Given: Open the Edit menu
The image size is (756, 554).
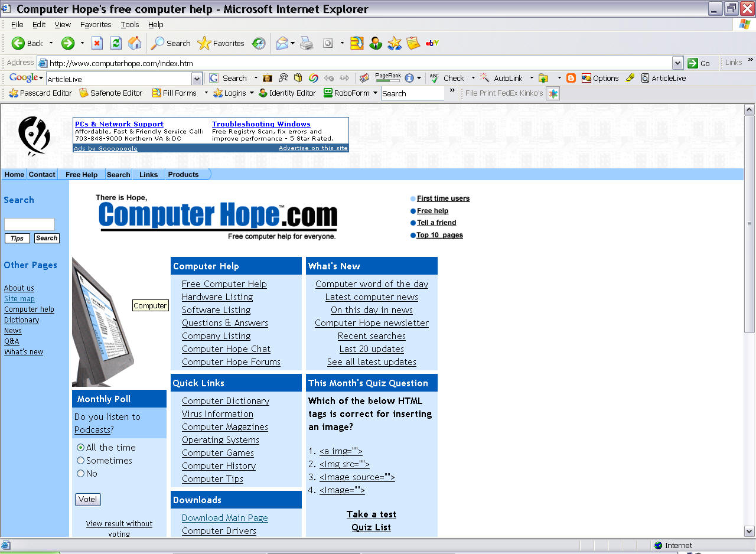Looking at the screenshot, I should click(x=39, y=25).
